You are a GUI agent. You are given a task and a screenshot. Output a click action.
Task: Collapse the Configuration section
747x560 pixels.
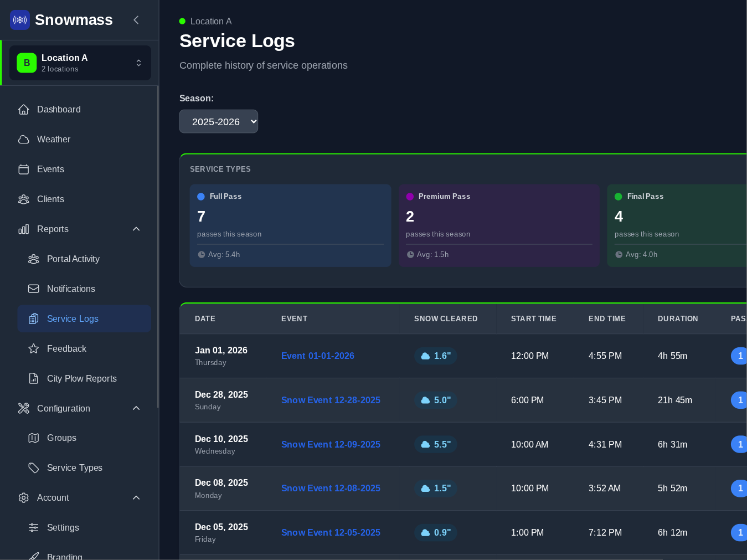[136, 409]
